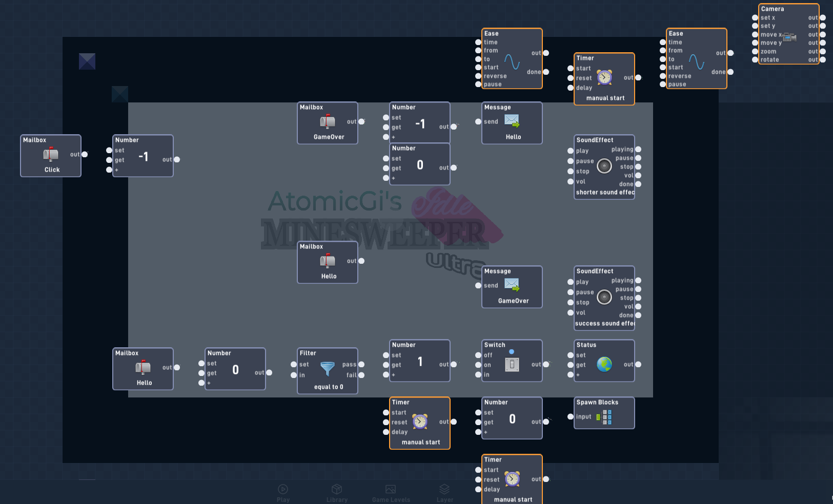Screen dimensions: 833x504
Task: Click the dark crossed square icon at the scene's top-left corner
Action: (x=87, y=61)
